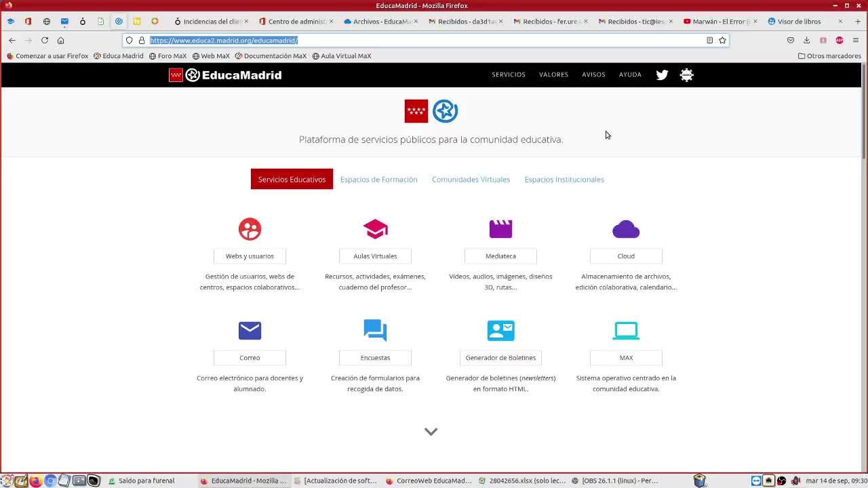
Task: Open the Foro MaX bookmark
Action: coord(167,56)
